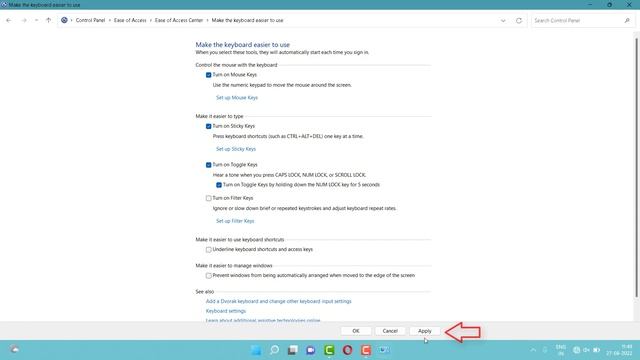
Task: Open the Windows Start menu
Action: (x=256, y=350)
